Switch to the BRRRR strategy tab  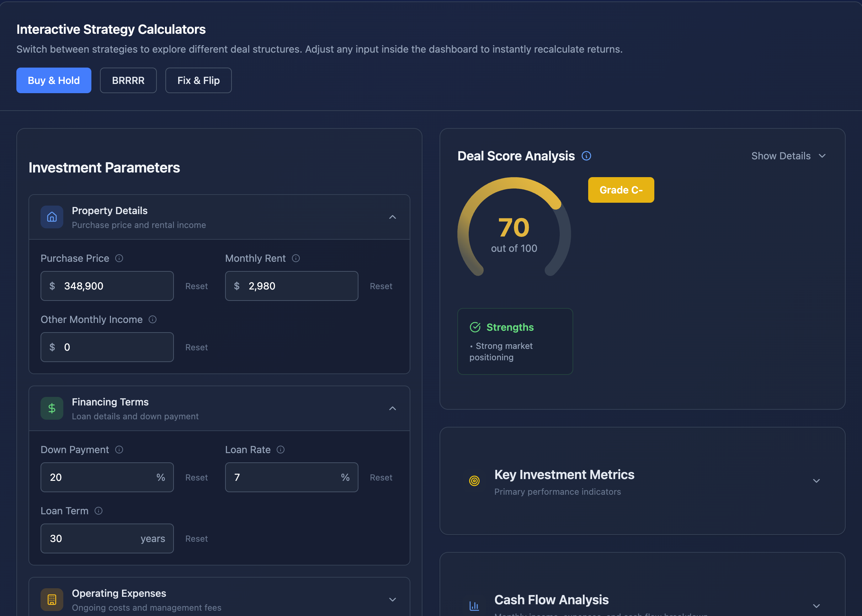tap(128, 80)
